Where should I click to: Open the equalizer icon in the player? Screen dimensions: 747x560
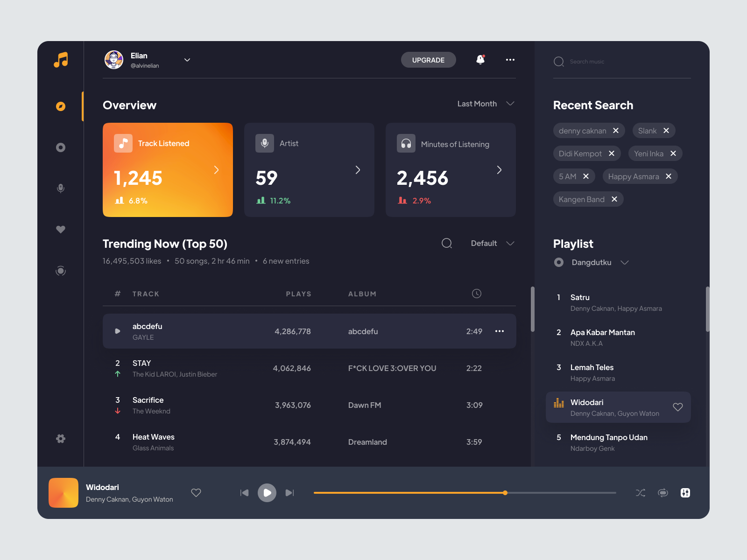(x=685, y=493)
